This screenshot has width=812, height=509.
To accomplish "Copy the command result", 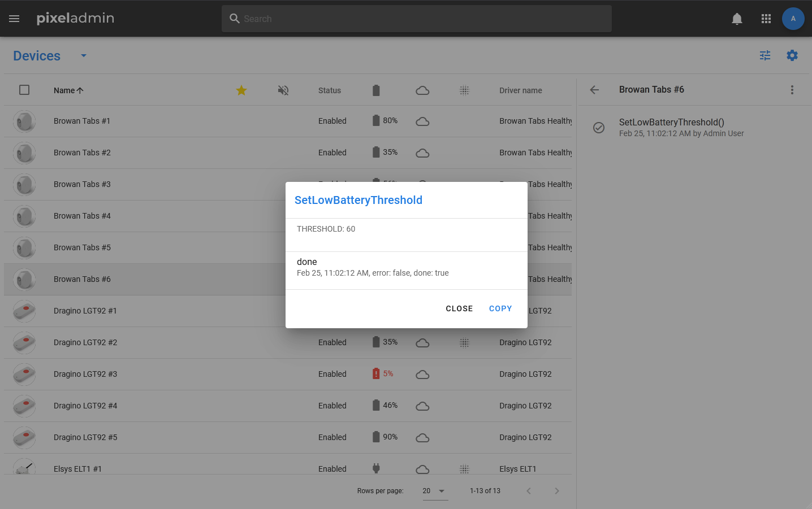I will [500, 308].
